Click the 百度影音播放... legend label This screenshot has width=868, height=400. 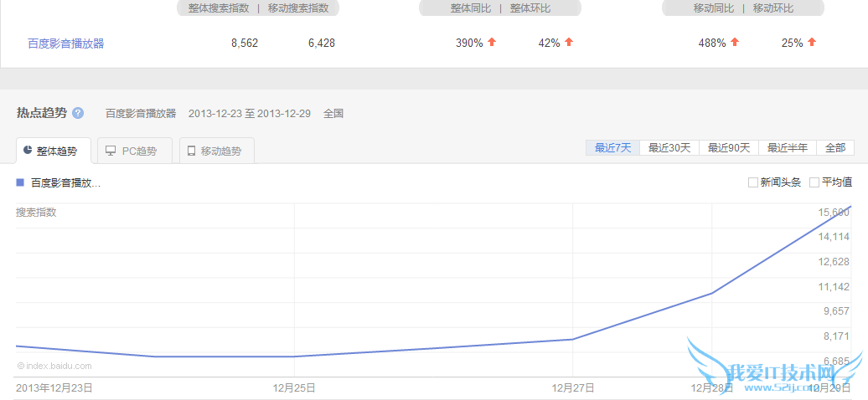[x=66, y=182]
